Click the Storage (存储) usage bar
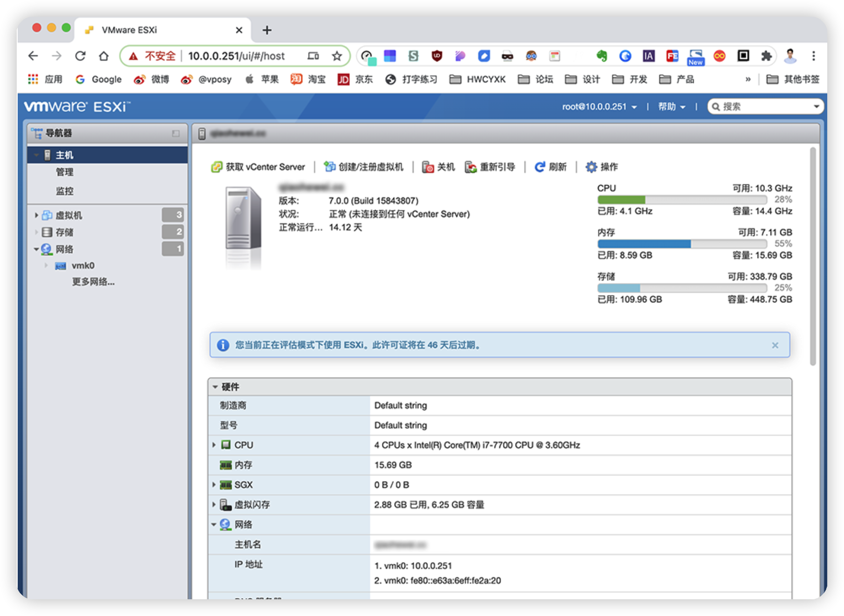This screenshot has width=844, height=616. point(682,288)
